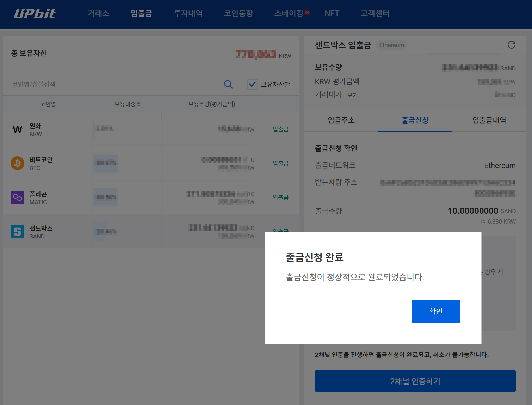The height and width of the screenshot is (405, 532).
Task: Open the 투자내역 menu
Action: (x=188, y=13)
